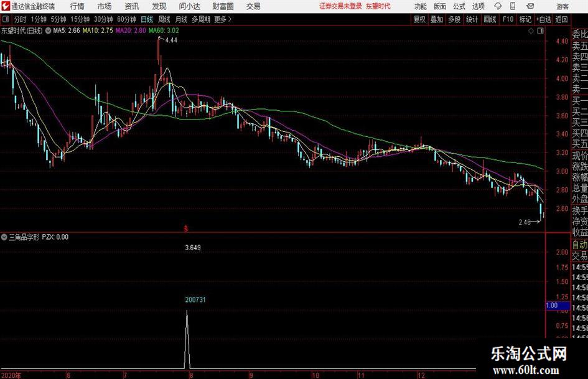Click the month 12 marker on time axis
Viewport: 588px width, 379px height.
(421, 375)
